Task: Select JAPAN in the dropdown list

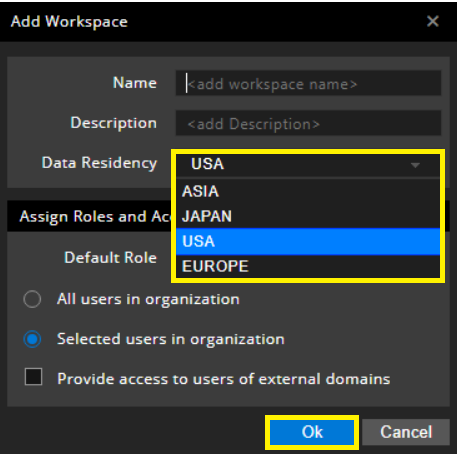Action: pos(308,216)
